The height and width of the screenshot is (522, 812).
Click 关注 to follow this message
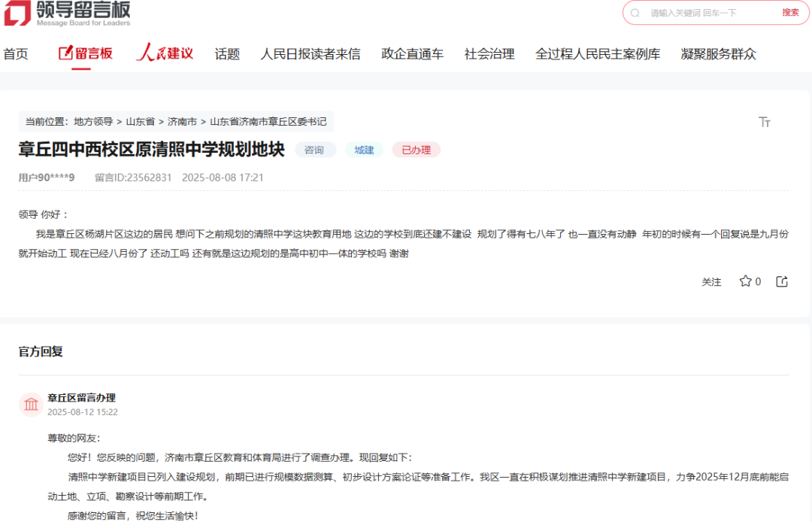tap(711, 282)
